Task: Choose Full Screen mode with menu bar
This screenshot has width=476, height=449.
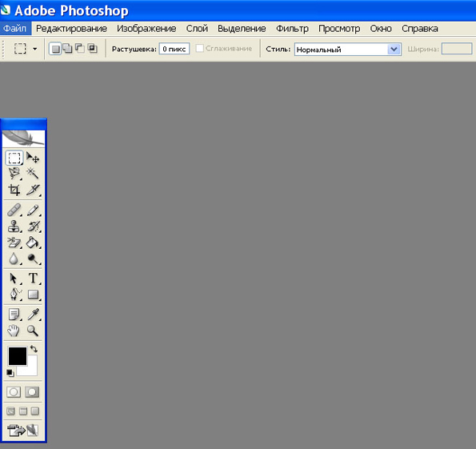Action: [23, 411]
